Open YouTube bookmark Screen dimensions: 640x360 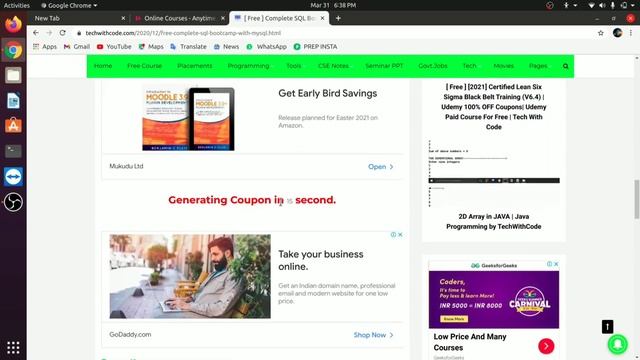114,47
